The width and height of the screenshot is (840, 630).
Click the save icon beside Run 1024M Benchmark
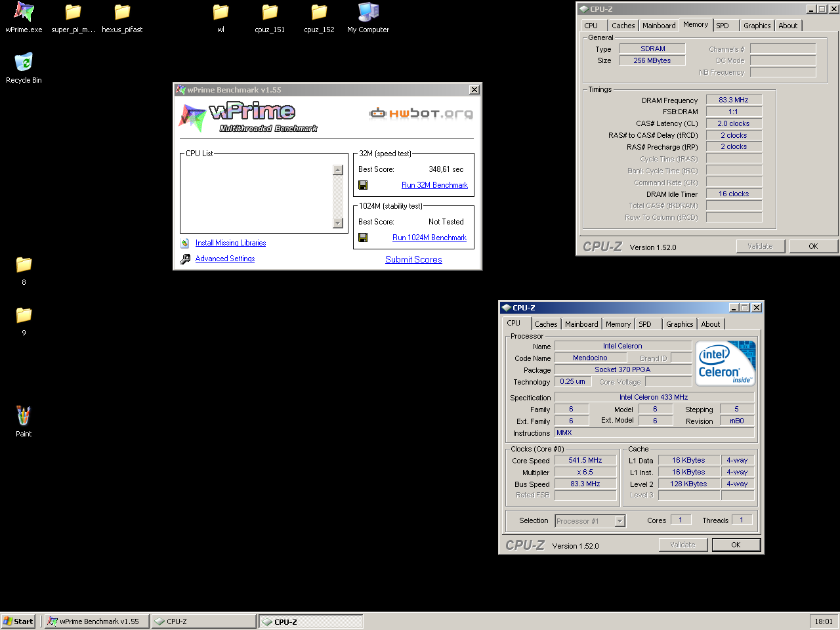click(363, 238)
